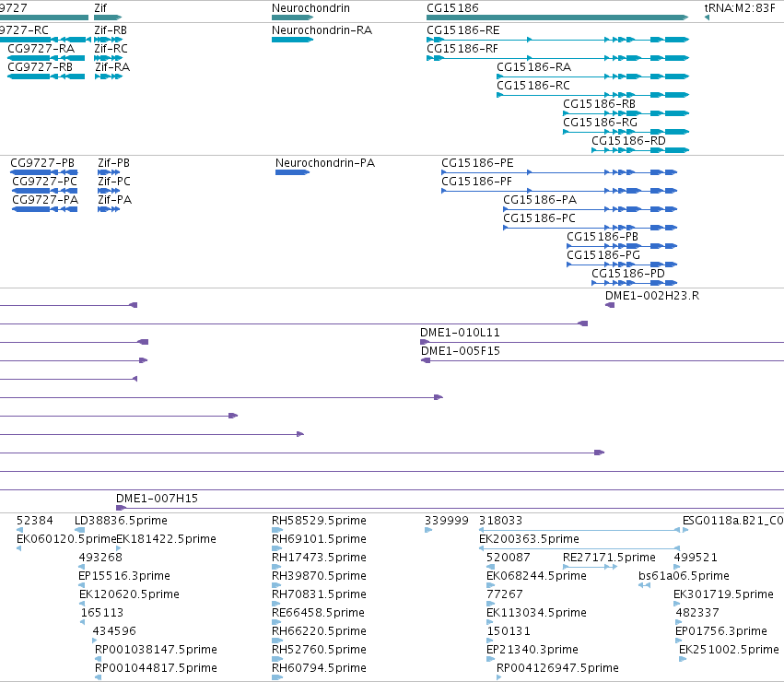Select the EP15516.3prime EST
Screen dimensions: 784x682
click(81, 585)
